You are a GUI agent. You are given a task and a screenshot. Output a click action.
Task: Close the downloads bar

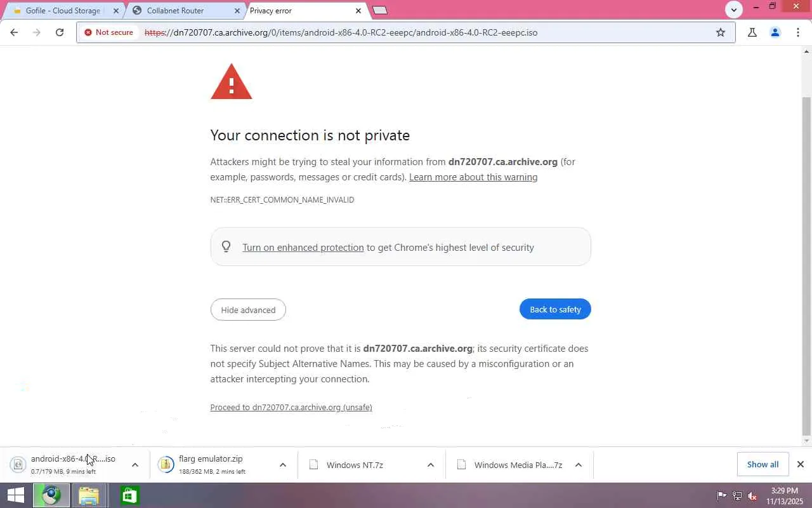(x=801, y=465)
